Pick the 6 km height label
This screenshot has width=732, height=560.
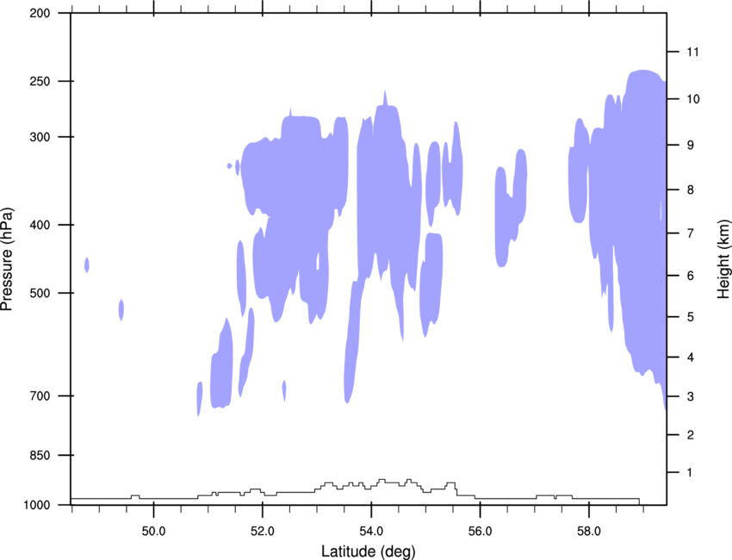click(690, 276)
